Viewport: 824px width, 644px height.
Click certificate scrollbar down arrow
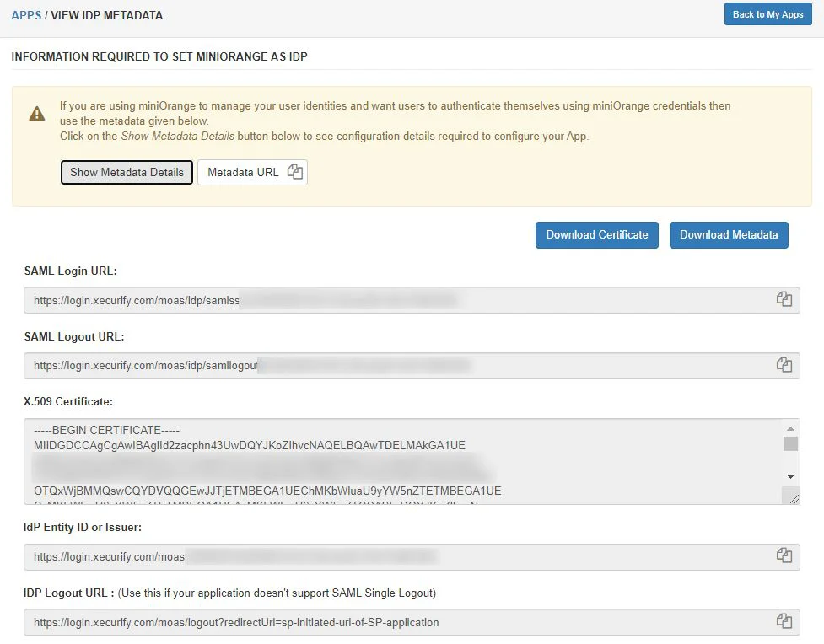click(x=790, y=476)
